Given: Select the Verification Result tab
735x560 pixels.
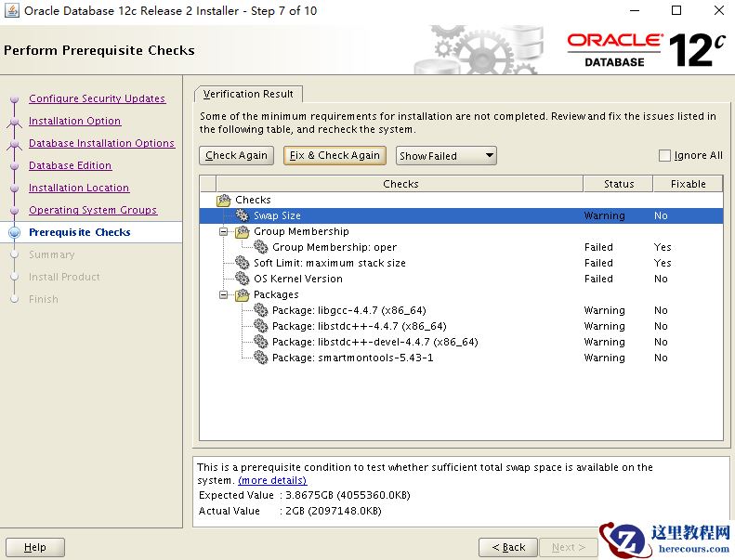Looking at the screenshot, I should click(248, 94).
